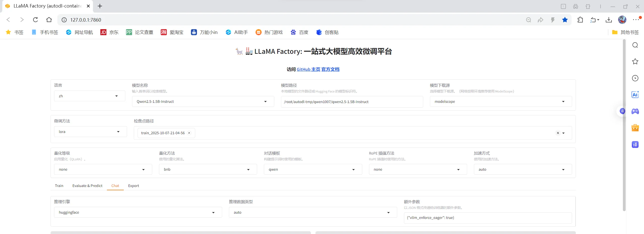The image size is (644, 234).
Task: Follow the 官方文档 link
Action: (330, 69)
